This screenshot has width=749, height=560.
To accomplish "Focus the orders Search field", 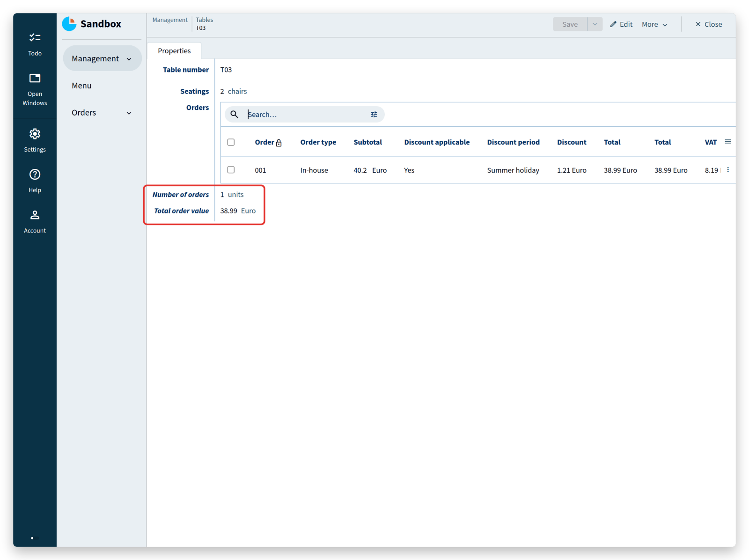I will click(304, 114).
